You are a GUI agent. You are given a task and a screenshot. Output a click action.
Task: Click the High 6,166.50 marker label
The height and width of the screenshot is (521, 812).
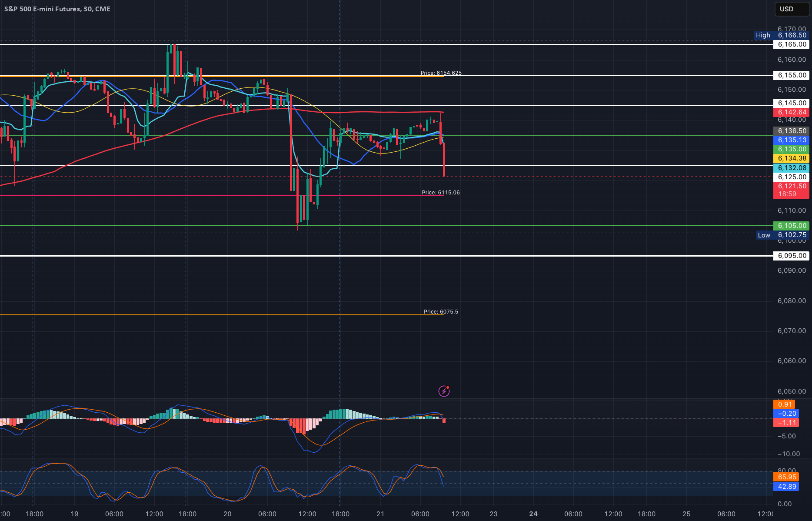click(782, 35)
